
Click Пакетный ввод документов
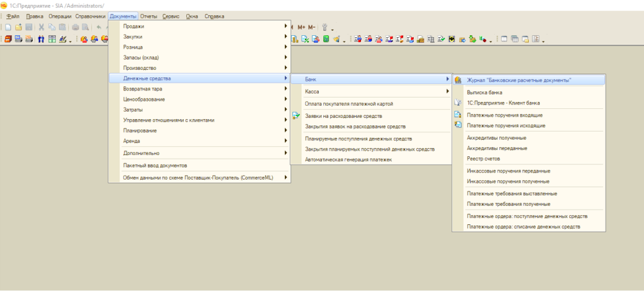tap(155, 166)
